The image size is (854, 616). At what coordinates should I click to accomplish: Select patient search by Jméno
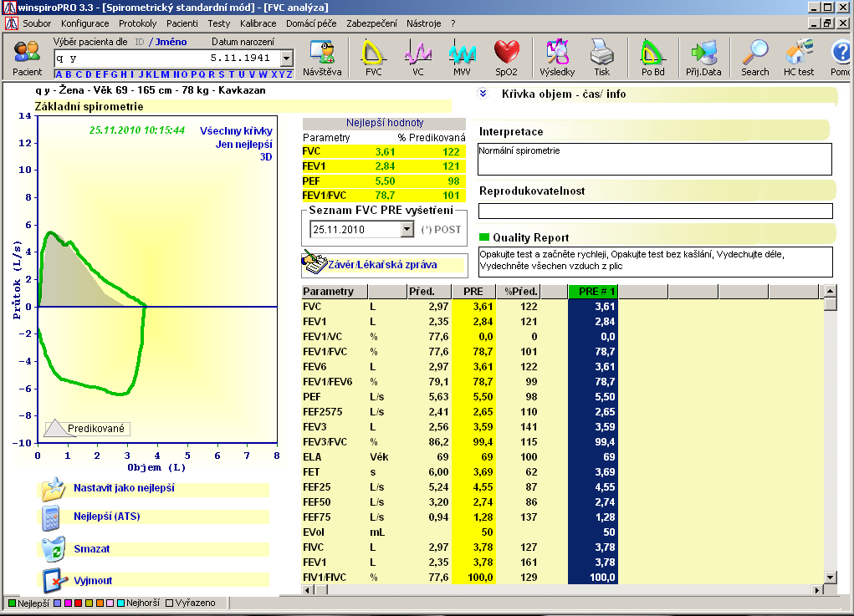(171, 42)
